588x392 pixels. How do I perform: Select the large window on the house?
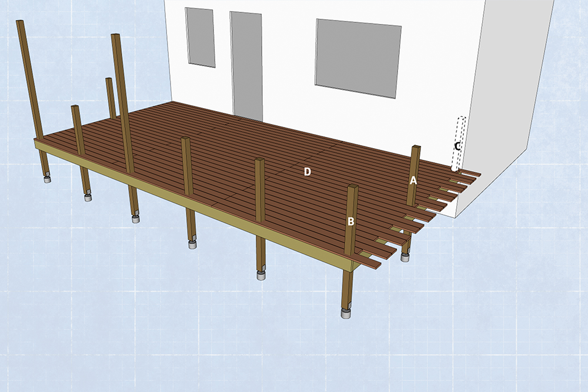358,58
